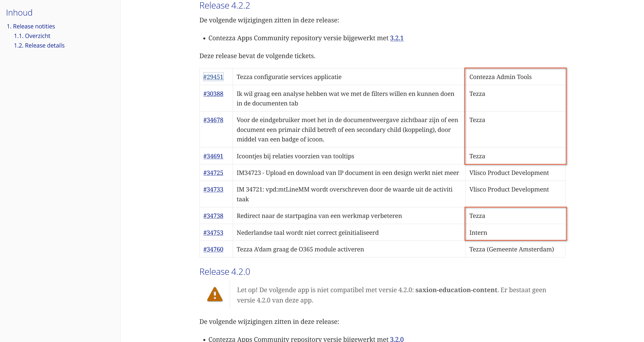Go to '1. Release notities' in sidebar

pyautogui.click(x=31, y=26)
